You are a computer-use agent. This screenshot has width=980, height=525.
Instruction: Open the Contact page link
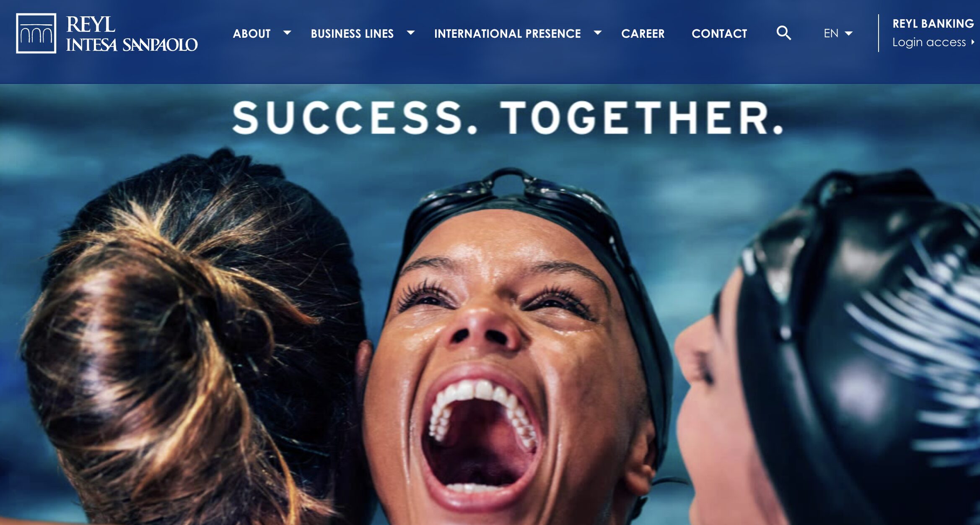point(719,34)
